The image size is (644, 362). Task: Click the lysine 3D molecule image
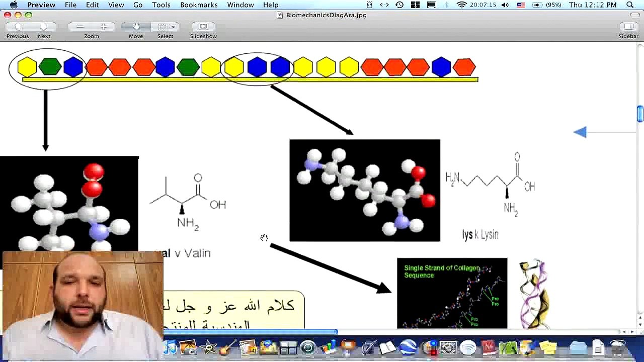pos(365,191)
